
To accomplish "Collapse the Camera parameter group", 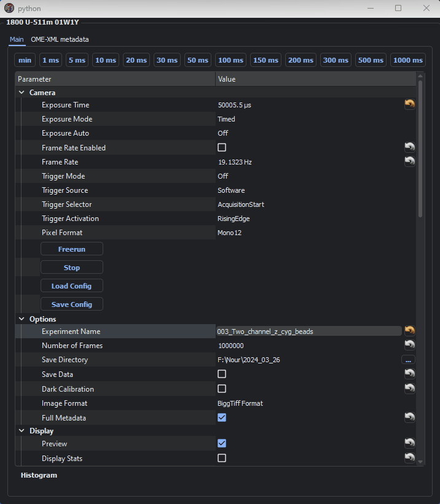I will pos(22,93).
